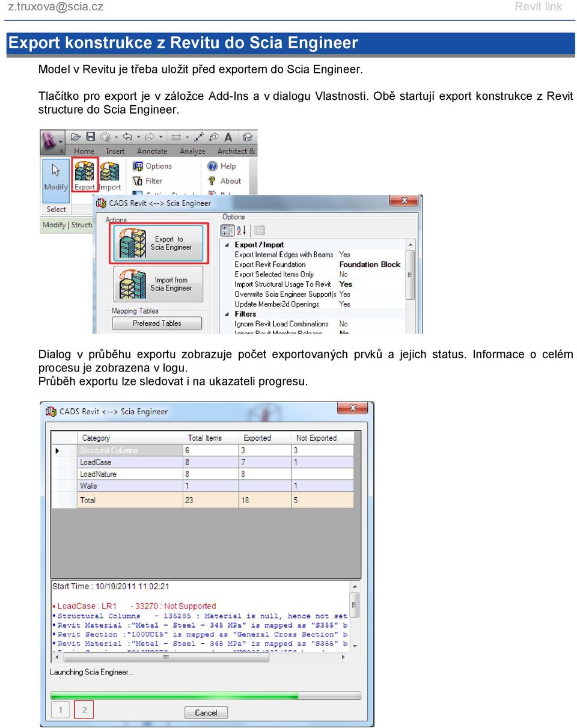
Task: Switch to the Analyze ribbon tab
Action: point(192,151)
